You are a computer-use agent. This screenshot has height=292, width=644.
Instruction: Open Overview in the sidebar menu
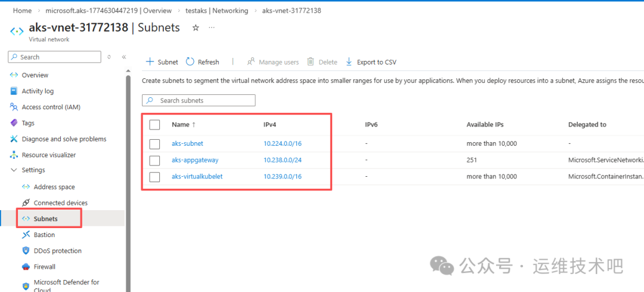coord(35,75)
